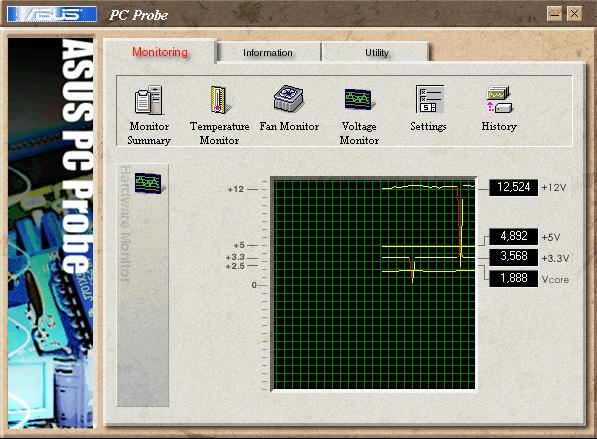Select the Voltage Monitor icon

[359, 99]
